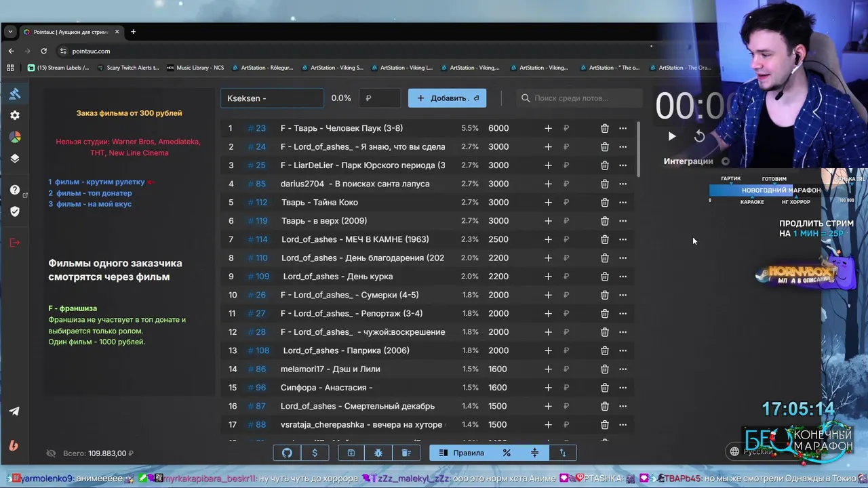868x488 pixels.
Task: Open more options for МЕЧ В КАМНЕ (1963)
Action: coord(623,239)
